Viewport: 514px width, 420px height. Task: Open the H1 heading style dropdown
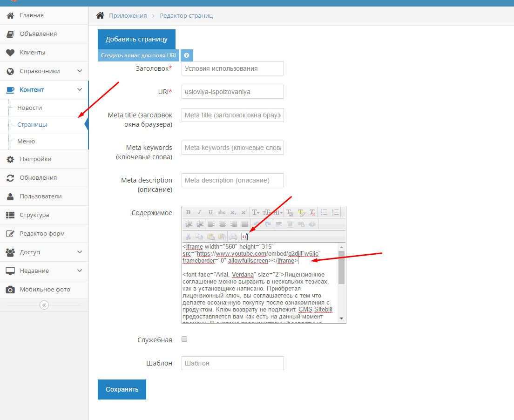pos(277,212)
